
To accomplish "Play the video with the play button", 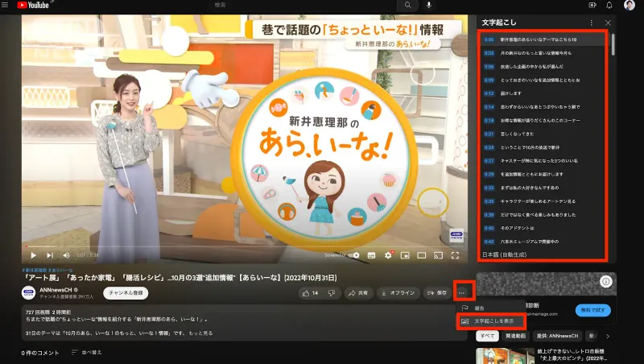I will tap(33, 255).
